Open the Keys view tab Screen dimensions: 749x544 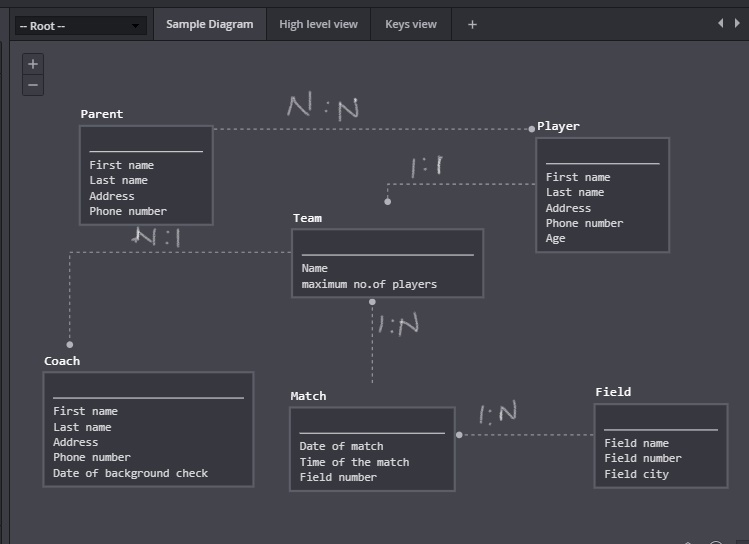(x=411, y=24)
